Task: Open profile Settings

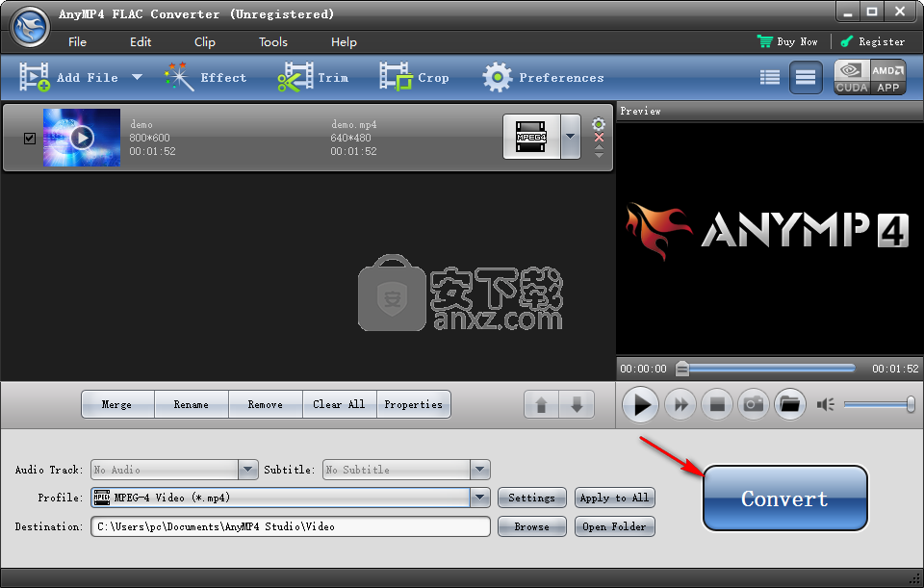Action: coord(532,498)
